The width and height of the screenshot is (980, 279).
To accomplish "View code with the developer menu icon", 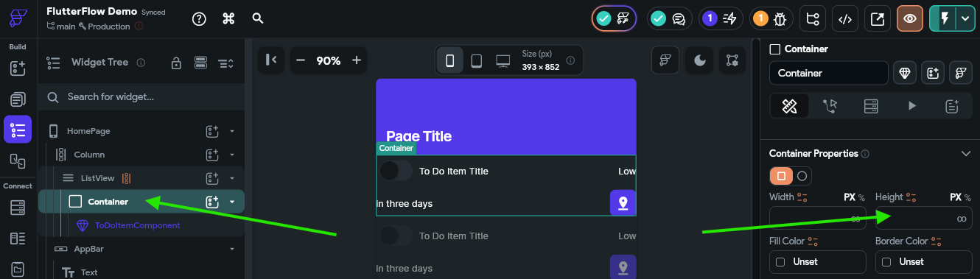I will click(x=845, y=19).
